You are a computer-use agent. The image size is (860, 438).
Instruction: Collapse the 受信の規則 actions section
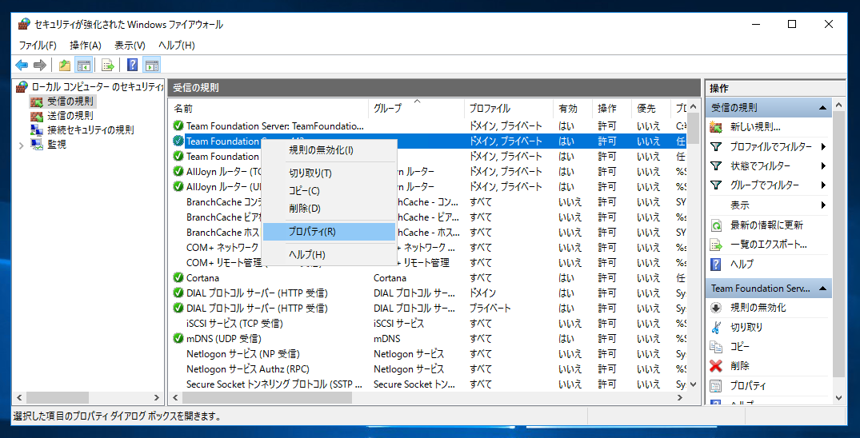(x=823, y=108)
